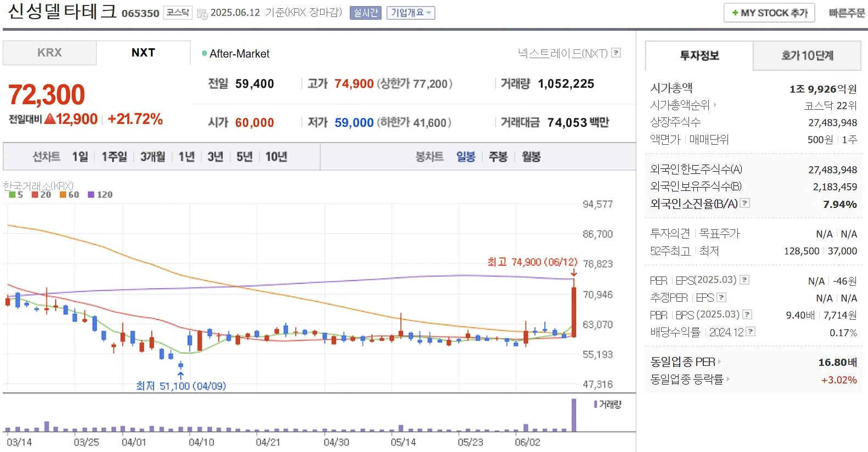Screen dimensions: 868x452
Task: Select the 주봉 weekly candle chart
Action: point(498,157)
